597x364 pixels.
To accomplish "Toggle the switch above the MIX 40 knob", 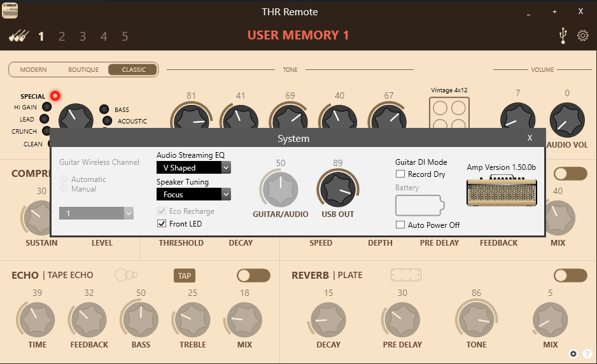I will pyautogui.click(x=570, y=174).
